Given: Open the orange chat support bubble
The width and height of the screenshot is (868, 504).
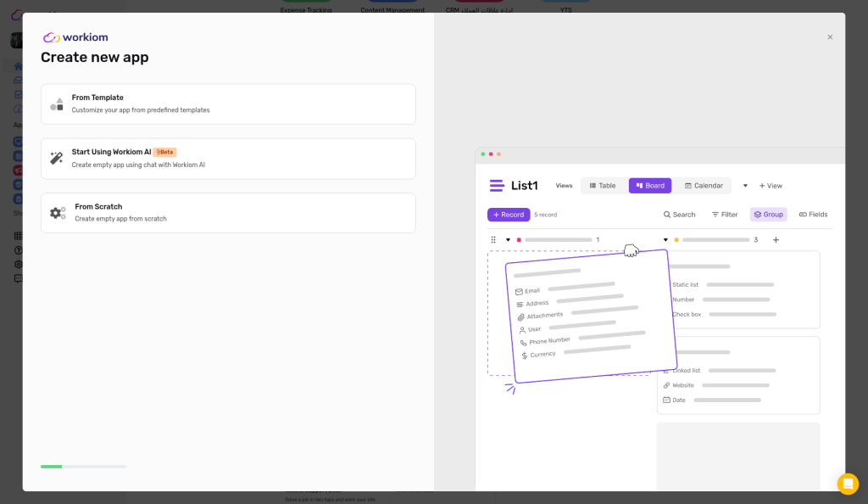Looking at the screenshot, I should pyautogui.click(x=848, y=484).
